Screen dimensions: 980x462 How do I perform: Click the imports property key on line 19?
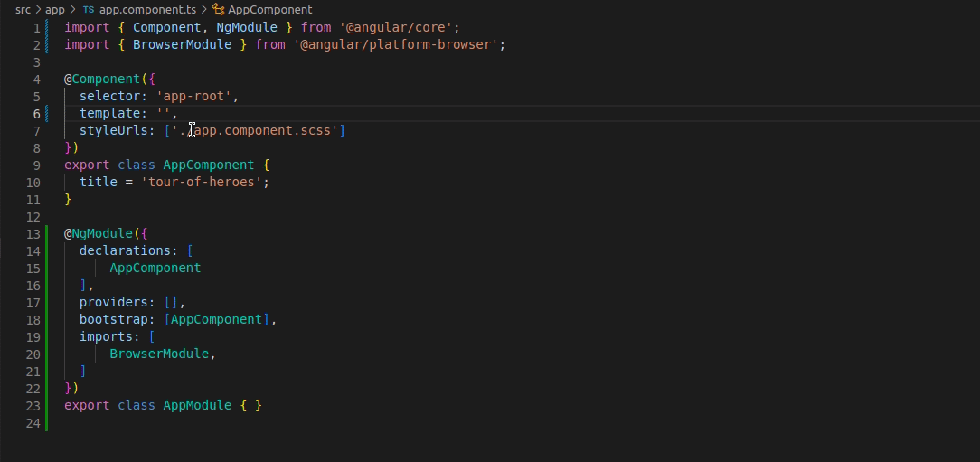pyautogui.click(x=107, y=337)
